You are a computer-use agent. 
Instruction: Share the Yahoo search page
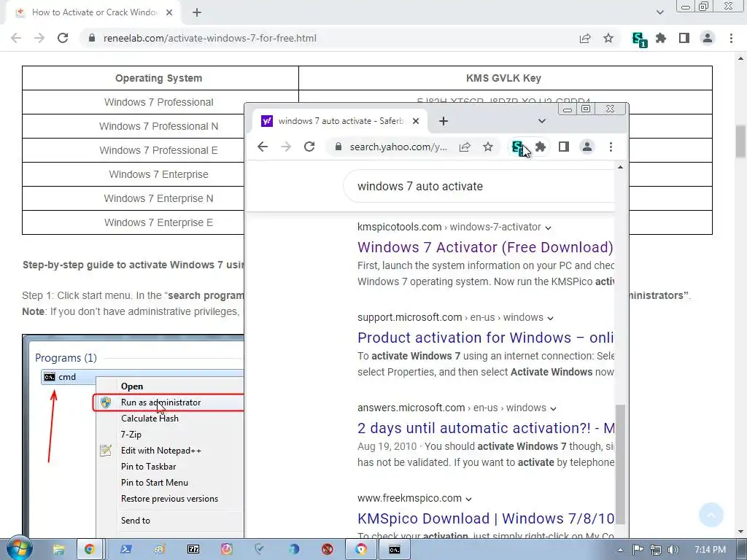tap(465, 147)
